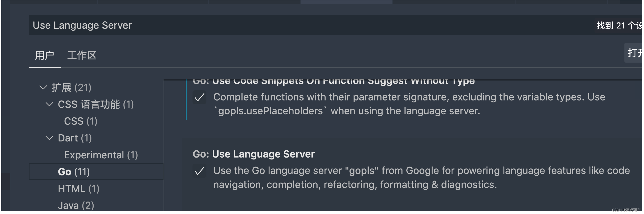
Task: Uncheck Go: Use Language Server checkbox
Action: click(x=200, y=171)
